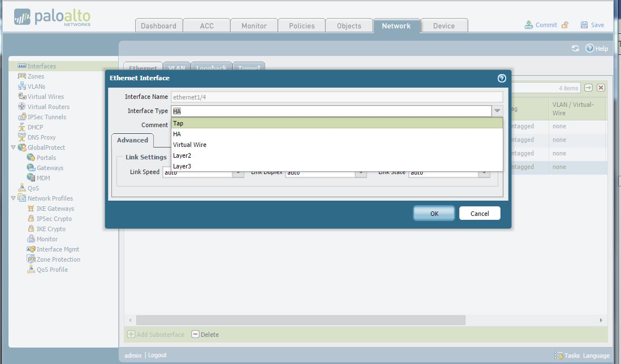Open the Interface Type dropdown arrow
This screenshot has width=621, height=364.
tap(497, 111)
